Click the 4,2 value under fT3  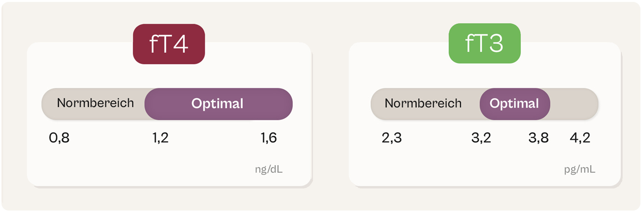580,138
